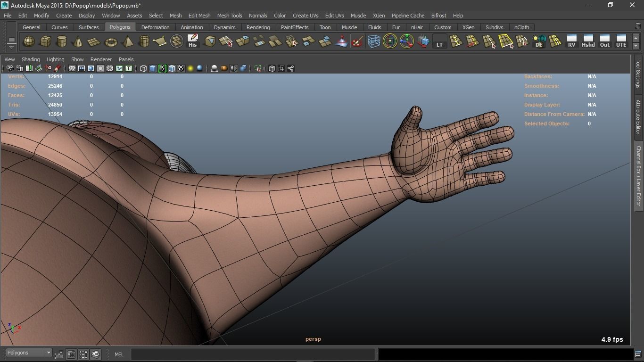Toggle the gate mask display
Screen dimensions: 644x362
point(100,69)
